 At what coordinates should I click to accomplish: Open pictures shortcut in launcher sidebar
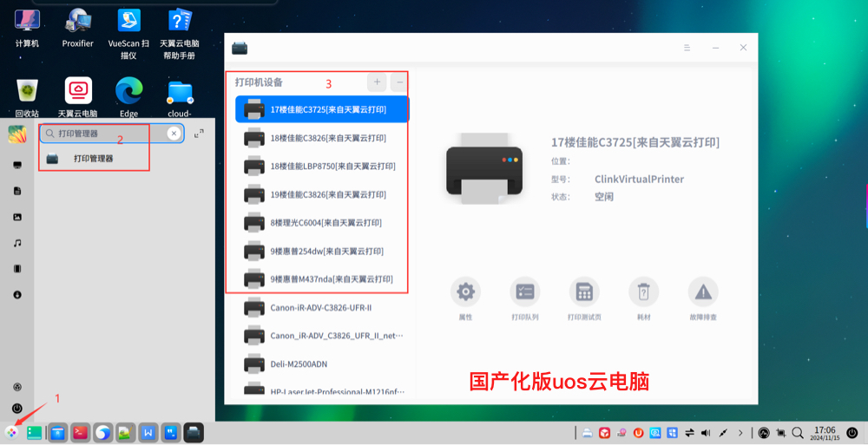[17, 217]
